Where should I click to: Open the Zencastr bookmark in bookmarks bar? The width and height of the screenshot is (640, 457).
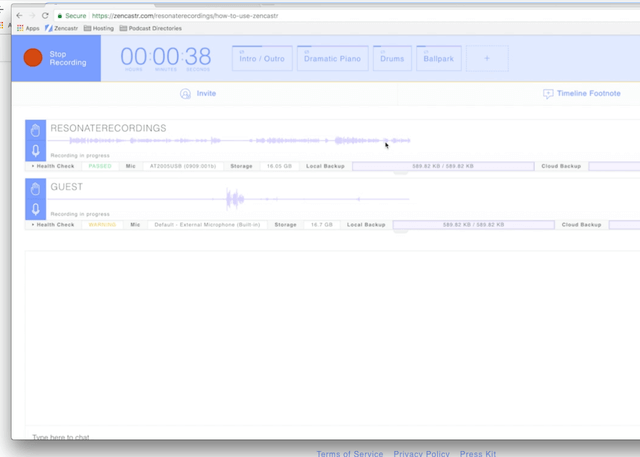pyautogui.click(x=62, y=28)
